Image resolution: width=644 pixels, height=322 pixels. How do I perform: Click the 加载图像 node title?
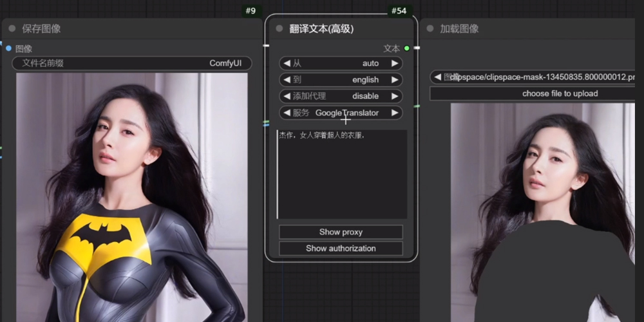pos(459,28)
